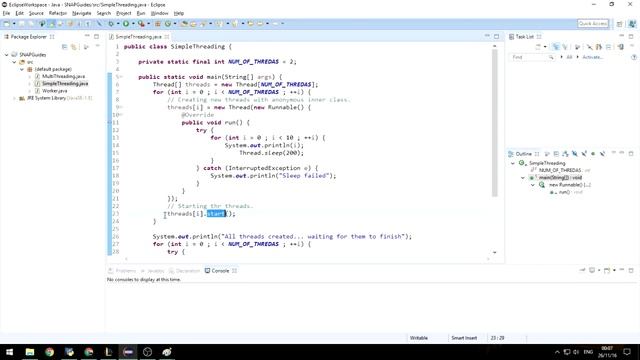This screenshot has width=640, height=360.
Task: Open the File menu
Action: (x=6, y=13)
